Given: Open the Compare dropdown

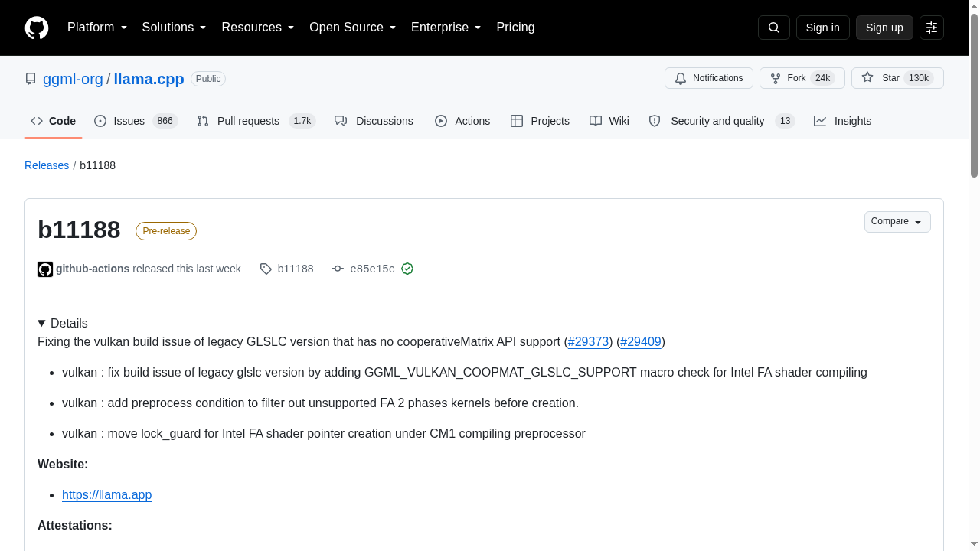Looking at the screenshot, I should click(897, 222).
